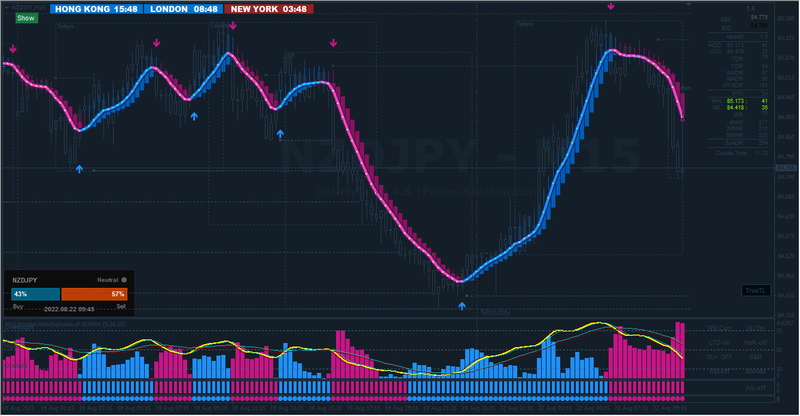Click the London session box label
Viewport: 800px width, 416px height.
coord(219,25)
